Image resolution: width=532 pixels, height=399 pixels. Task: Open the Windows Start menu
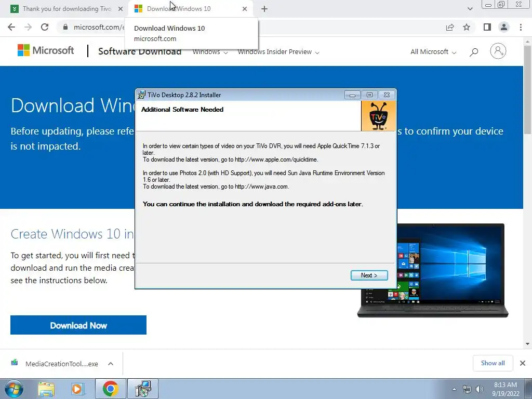14,389
